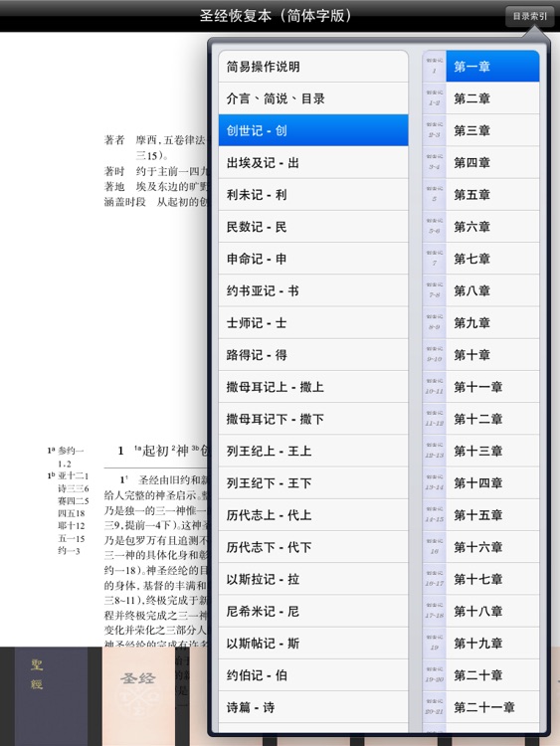Image resolution: width=560 pixels, height=746 pixels.
Task: Open chapter 第十四章
Action: (x=492, y=482)
